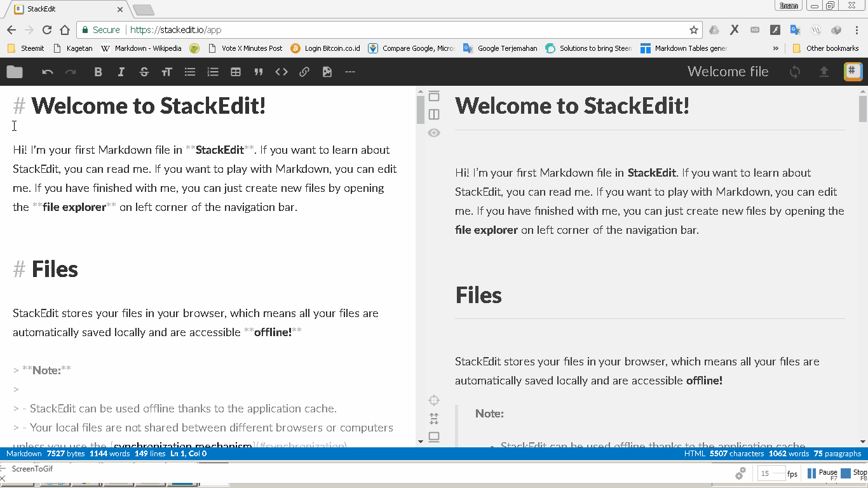Insert a heading with the TT icon
This screenshot has height=488, width=868.
166,72
